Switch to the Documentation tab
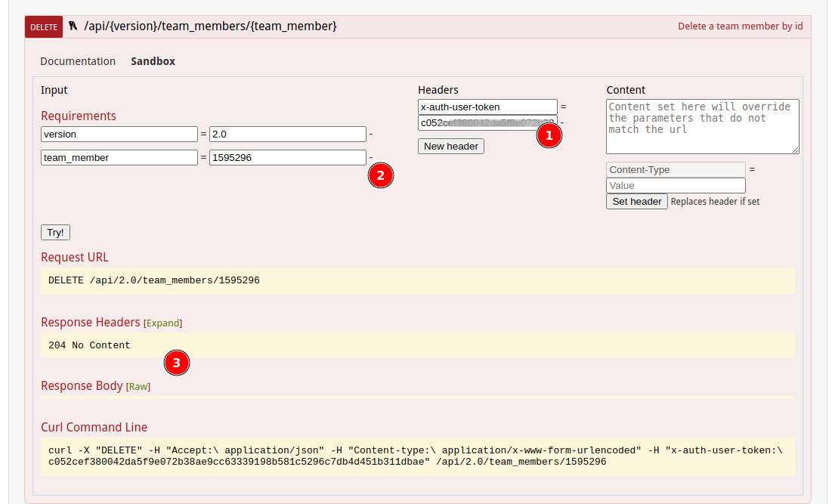835x504 pixels. click(78, 61)
